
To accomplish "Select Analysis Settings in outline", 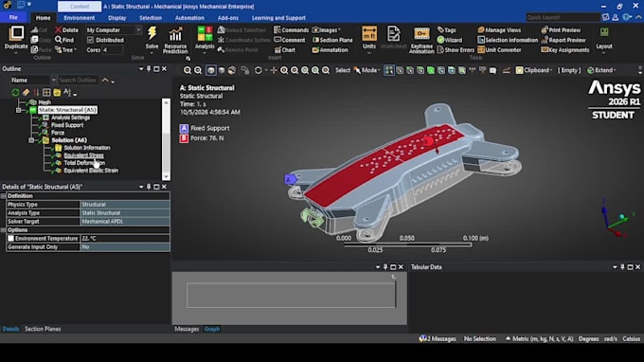I will 70,118.
